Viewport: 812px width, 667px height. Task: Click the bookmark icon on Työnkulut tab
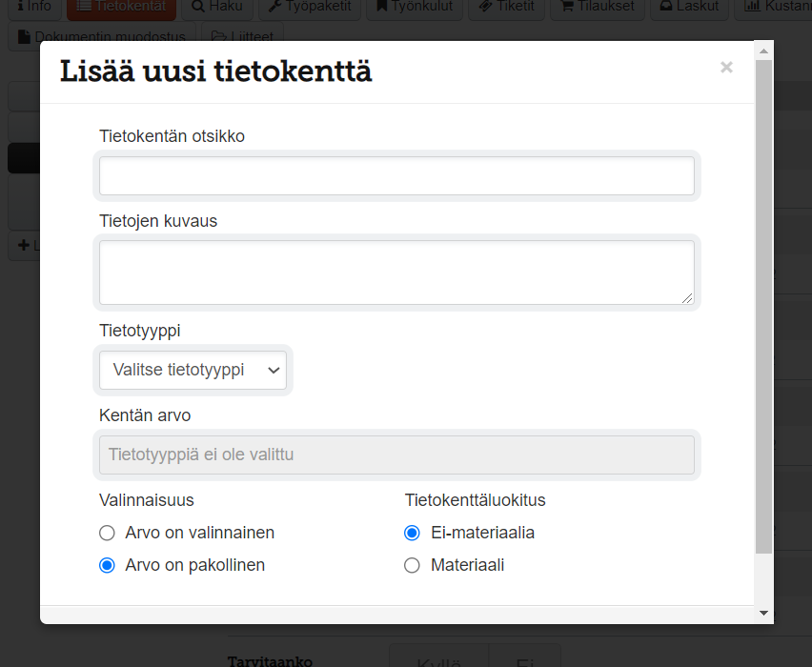[x=382, y=6]
